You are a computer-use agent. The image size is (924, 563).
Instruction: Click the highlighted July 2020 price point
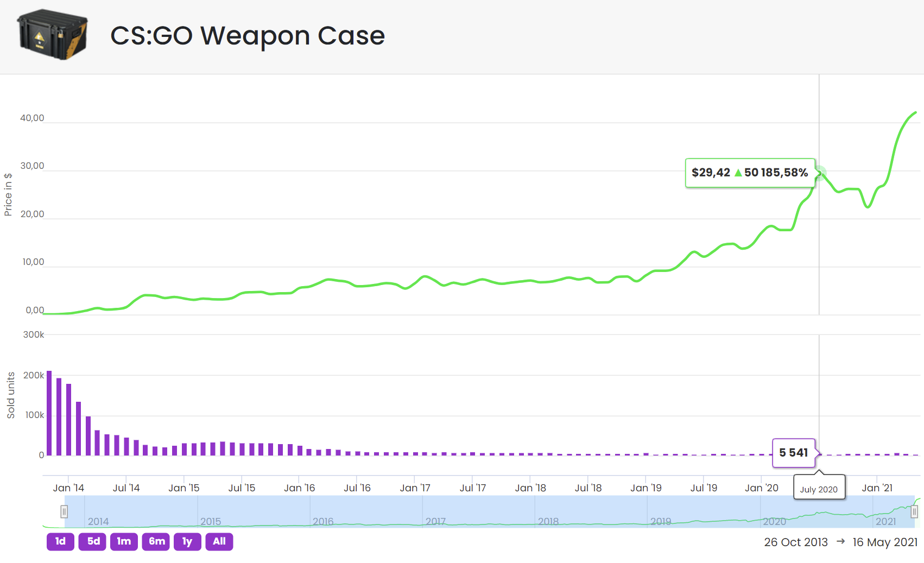(x=820, y=173)
